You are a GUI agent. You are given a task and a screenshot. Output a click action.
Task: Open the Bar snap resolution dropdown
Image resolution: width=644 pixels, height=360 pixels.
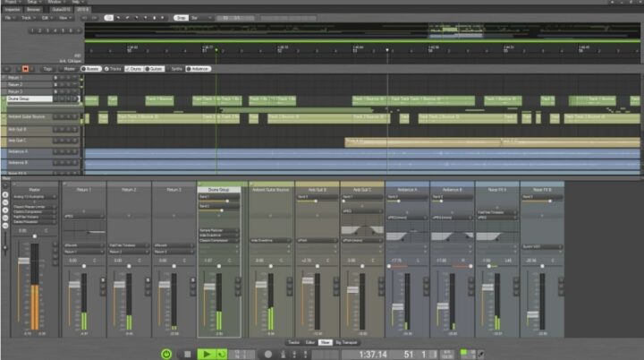tap(198, 17)
